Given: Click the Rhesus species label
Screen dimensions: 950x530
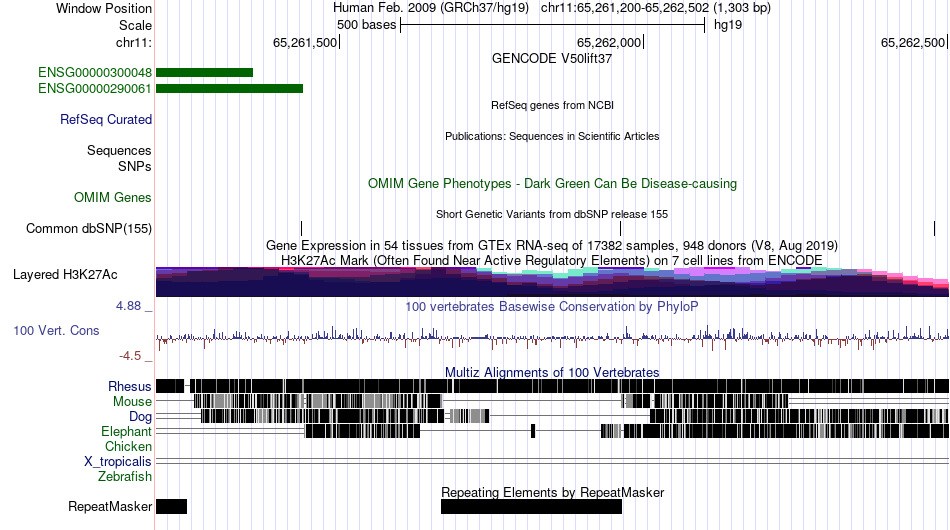Looking at the screenshot, I should tap(130, 386).
